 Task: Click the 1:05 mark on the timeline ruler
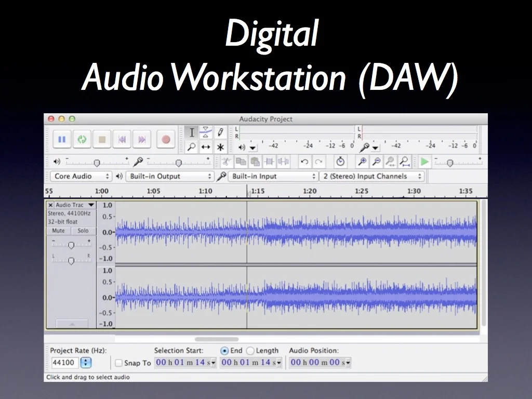pyautogui.click(x=153, y=191)
